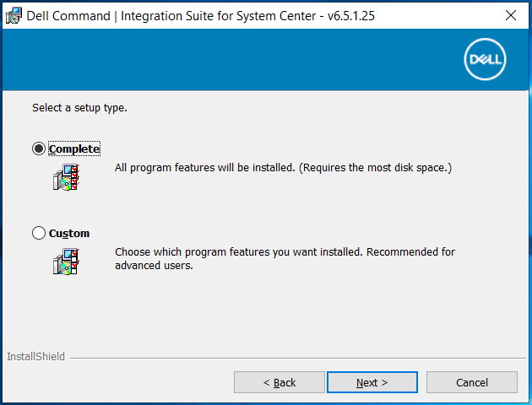Click the bold Complete option label
532x405 pixels.
coord(74,148)
